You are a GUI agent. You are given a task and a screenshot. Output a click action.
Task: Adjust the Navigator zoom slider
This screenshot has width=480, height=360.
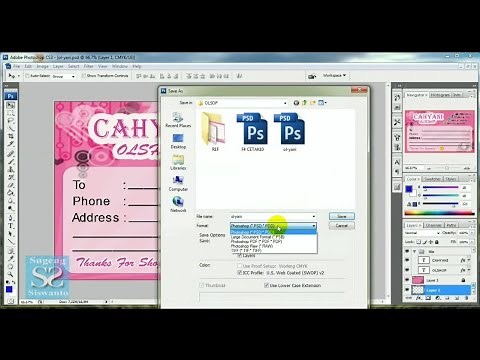448,168
